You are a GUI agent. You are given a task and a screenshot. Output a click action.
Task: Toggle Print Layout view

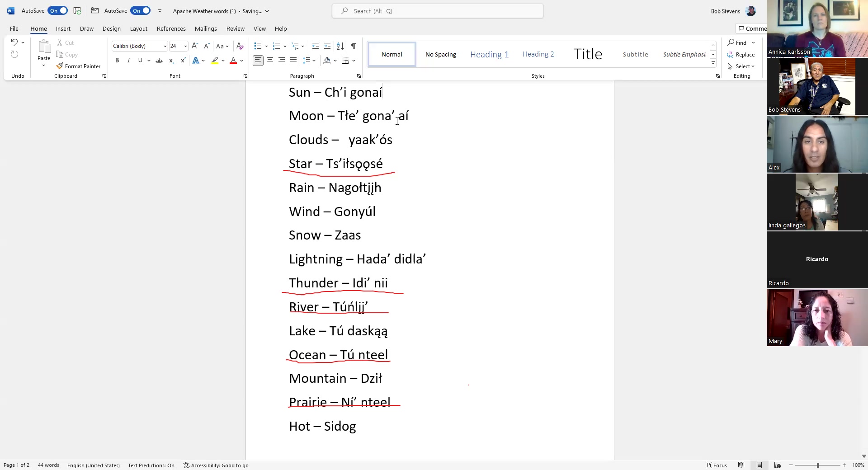click(759, 465)
